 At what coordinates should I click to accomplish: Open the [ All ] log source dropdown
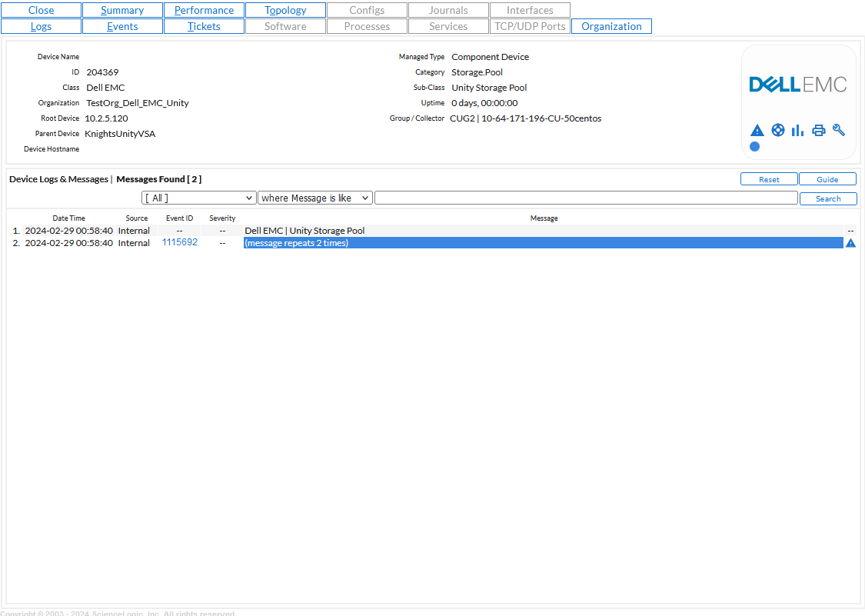click(x=198, y=198)
